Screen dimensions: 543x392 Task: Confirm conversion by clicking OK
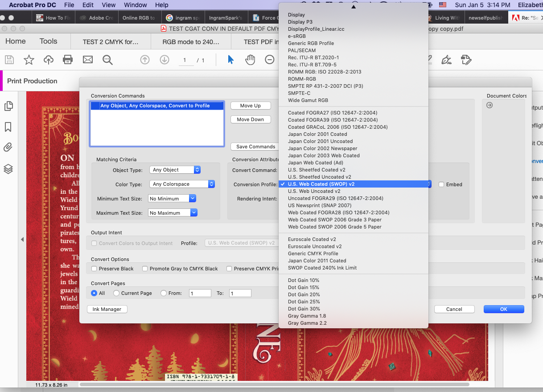click(x=504, y=309)
